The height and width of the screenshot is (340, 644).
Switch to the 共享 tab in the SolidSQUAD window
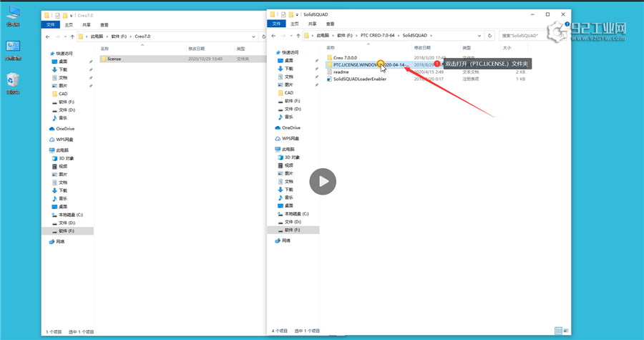click(312, 24)
